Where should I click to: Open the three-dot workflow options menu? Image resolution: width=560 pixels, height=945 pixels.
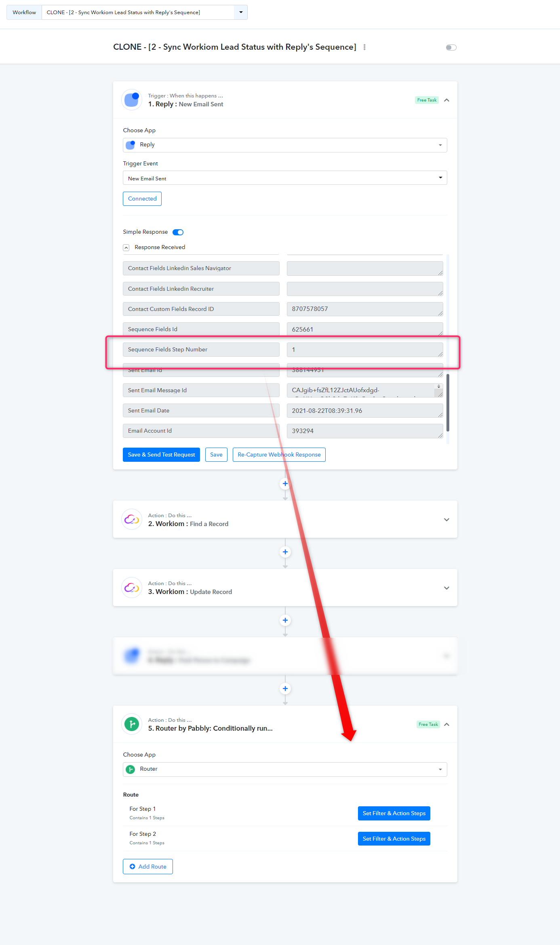click(x=364, y=47)
